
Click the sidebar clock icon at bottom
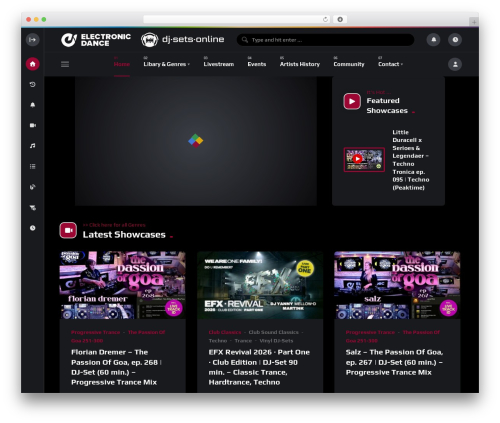tap(33, 228)
